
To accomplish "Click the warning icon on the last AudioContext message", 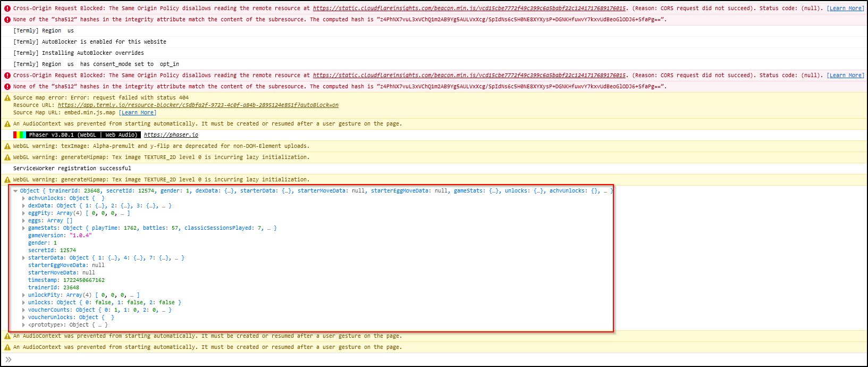I will (x=7, y=347).
